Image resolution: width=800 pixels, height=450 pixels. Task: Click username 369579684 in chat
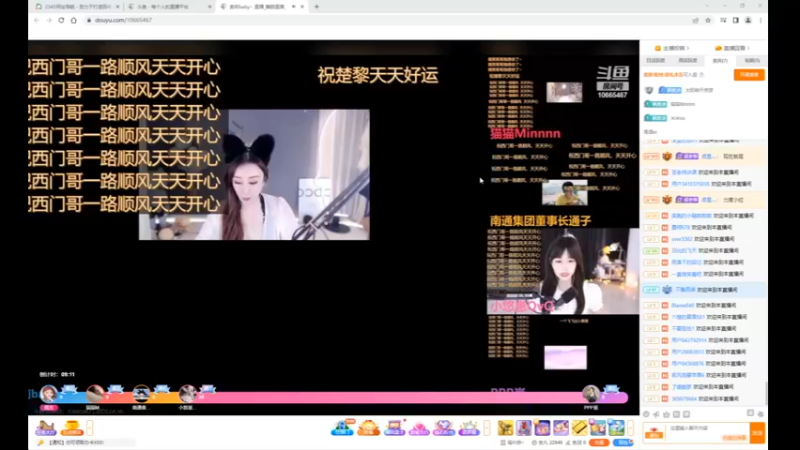(x=684, y=398)
